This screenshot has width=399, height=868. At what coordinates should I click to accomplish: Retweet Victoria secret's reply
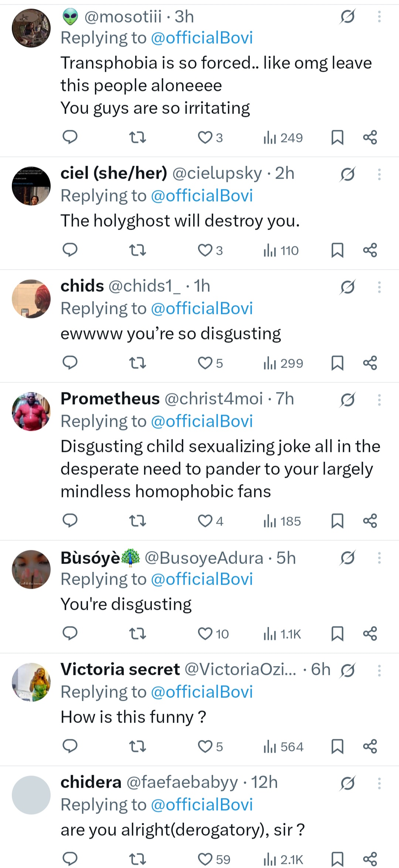(137, 746)
